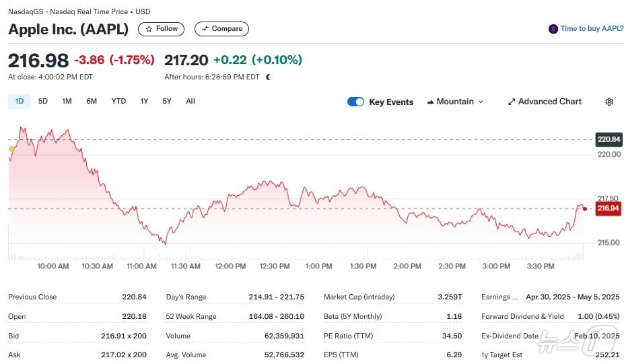
Task: Open chart settings gear icon
Action: coord(609,102)
